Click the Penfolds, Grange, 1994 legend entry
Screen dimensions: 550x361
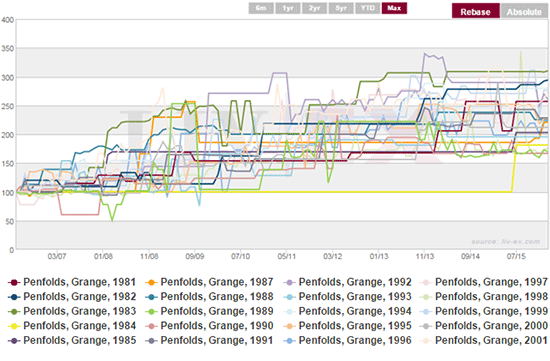347,311
